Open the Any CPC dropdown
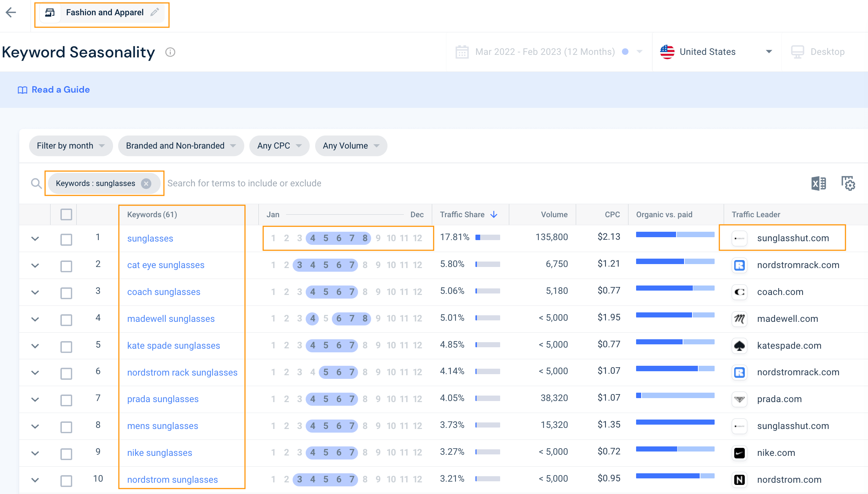Image resolution: width=868 pixels, height=494 pixels. 279,146
